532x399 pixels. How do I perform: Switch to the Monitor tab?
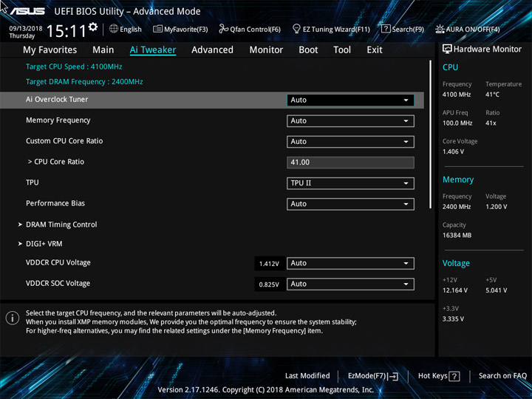point(266,50)
